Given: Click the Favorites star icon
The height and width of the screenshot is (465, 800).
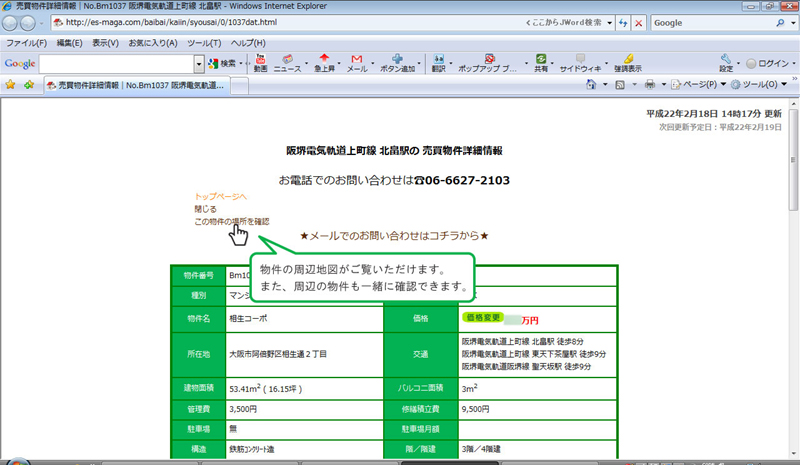Looking at the screenshot, I should click(10, 86).
